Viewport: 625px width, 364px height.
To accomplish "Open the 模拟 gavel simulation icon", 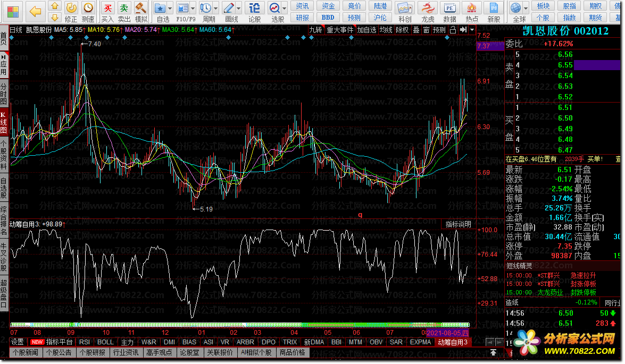I will [x=141, y=7].
